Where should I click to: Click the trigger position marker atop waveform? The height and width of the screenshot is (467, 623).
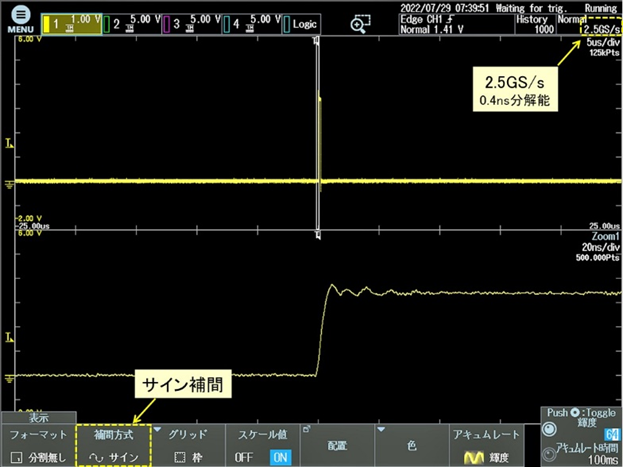pyautogui.click(x=316, y=40)
